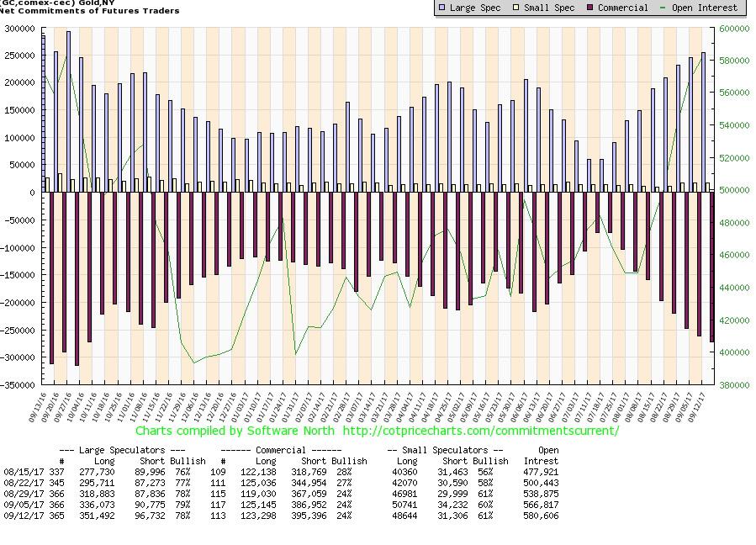Click the Commercial short value 395,396

coord(309,516)
